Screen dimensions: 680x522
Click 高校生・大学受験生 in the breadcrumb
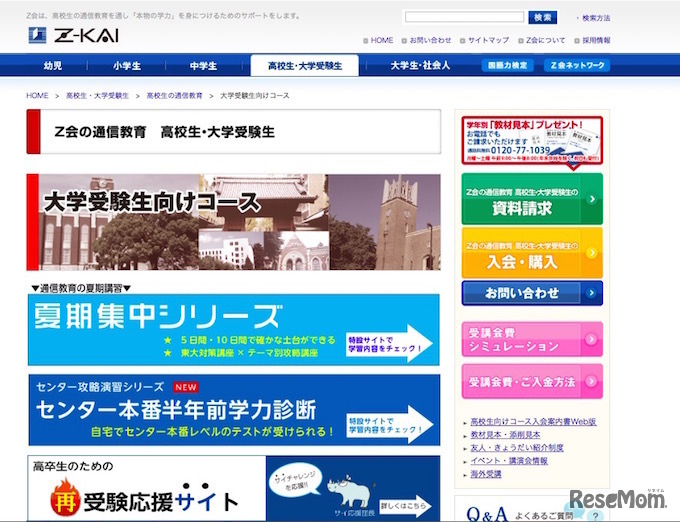coord(98,95)
